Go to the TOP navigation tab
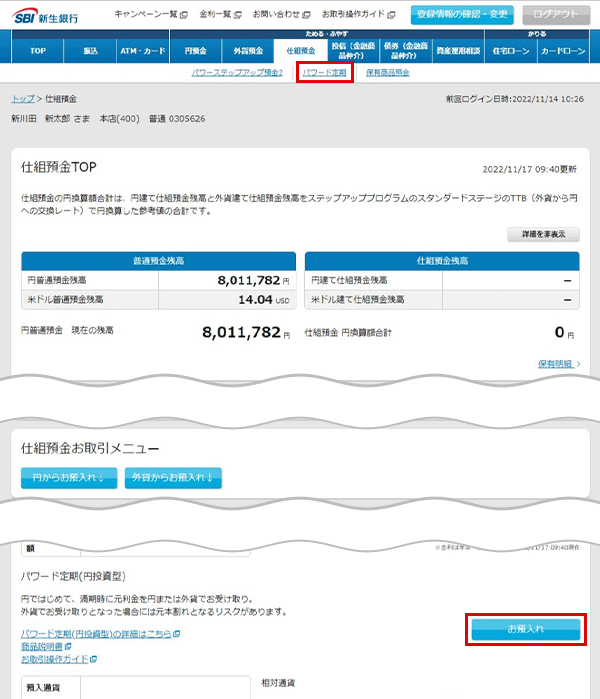Viewport: 600px width, 699px height. [38, 49]
